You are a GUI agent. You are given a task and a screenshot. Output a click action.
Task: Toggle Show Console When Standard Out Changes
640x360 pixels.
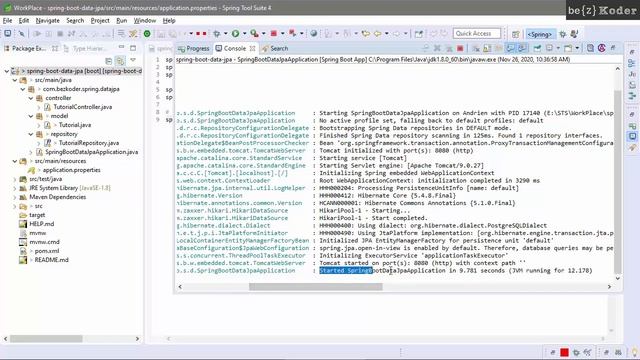[510, 48]
